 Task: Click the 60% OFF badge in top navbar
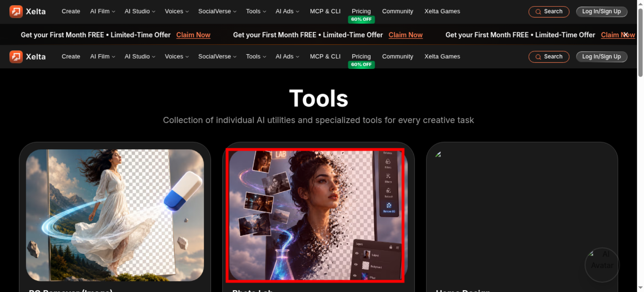(x=361, y=19)
